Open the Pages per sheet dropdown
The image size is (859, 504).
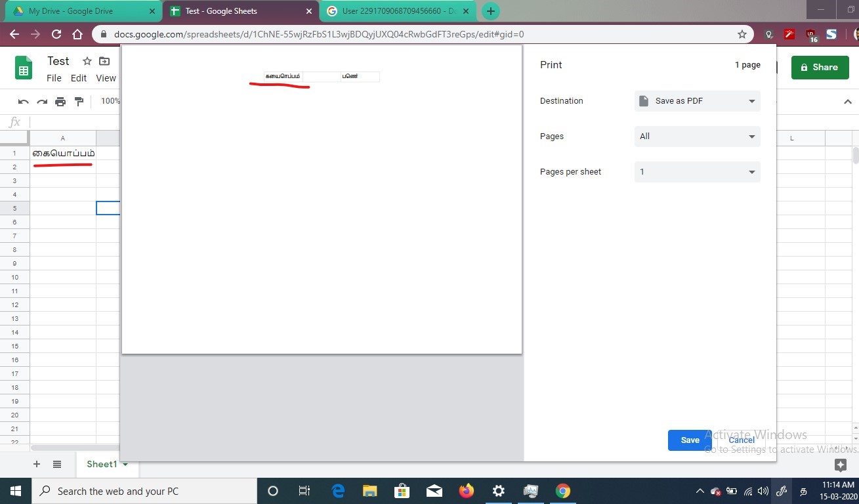tap(697, 172)
